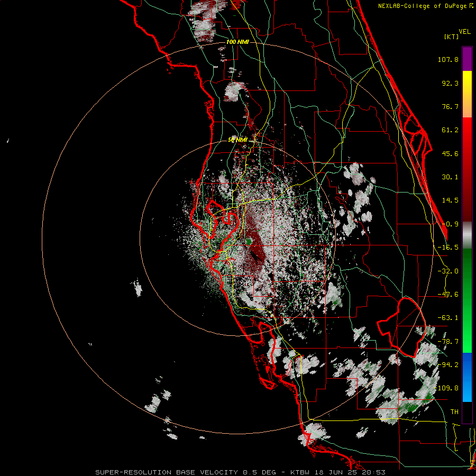Click the -63.1 scale label
476x476 pixels.
pos(448,318)
